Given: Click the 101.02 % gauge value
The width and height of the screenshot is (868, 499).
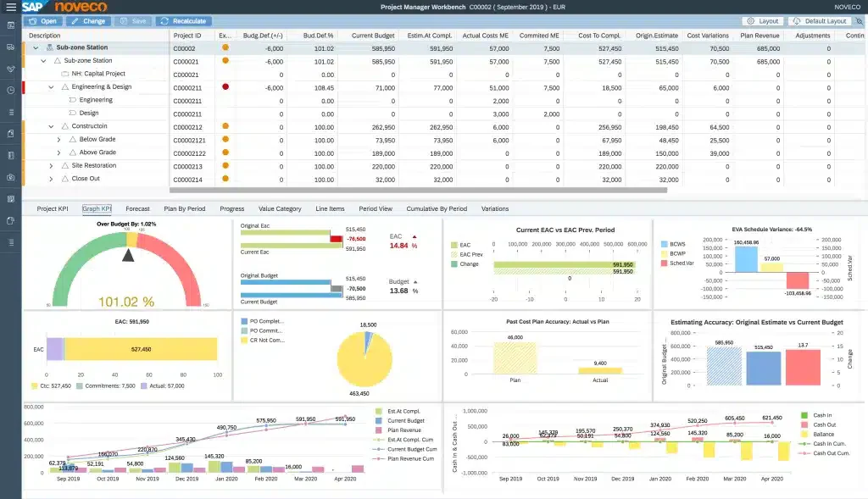Looking at the screenshot, I should pos(126,302).
